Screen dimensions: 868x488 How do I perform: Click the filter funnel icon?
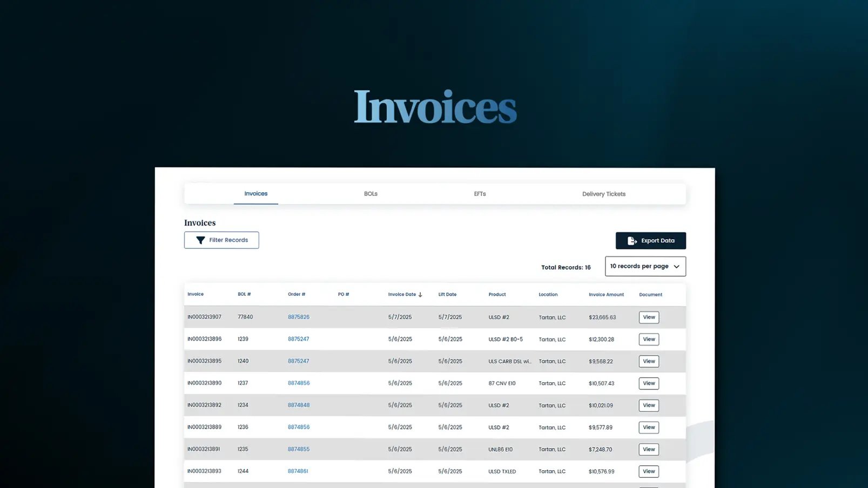(200, 240)
